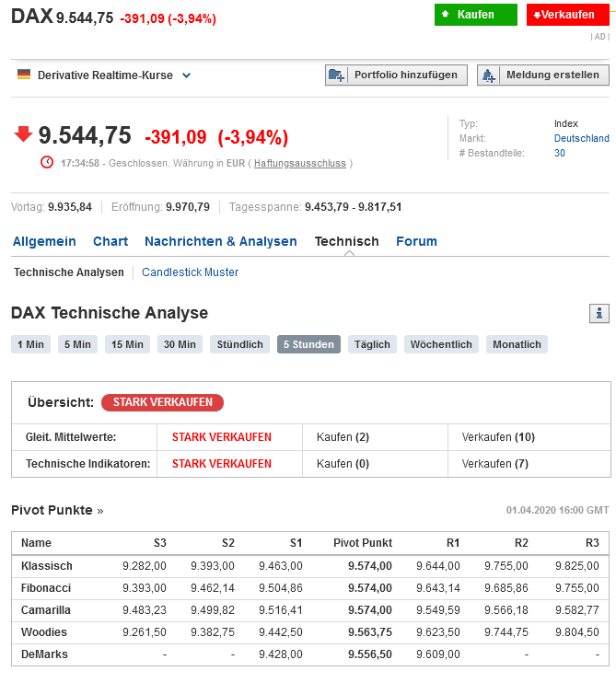Click the Fibonacci row name
This screenshot has width=616, height=683.
pos(46,588)
